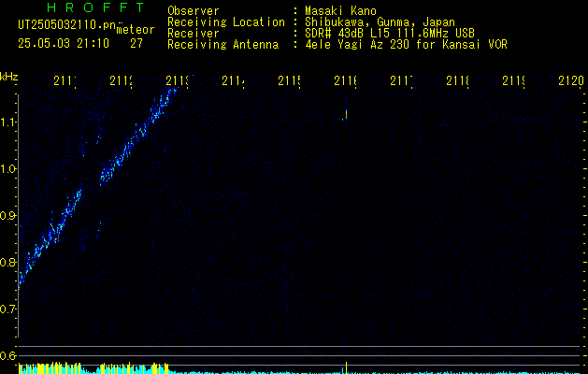Click the Receiving Antenna label
Screen dimensions: 588x374
223,45
